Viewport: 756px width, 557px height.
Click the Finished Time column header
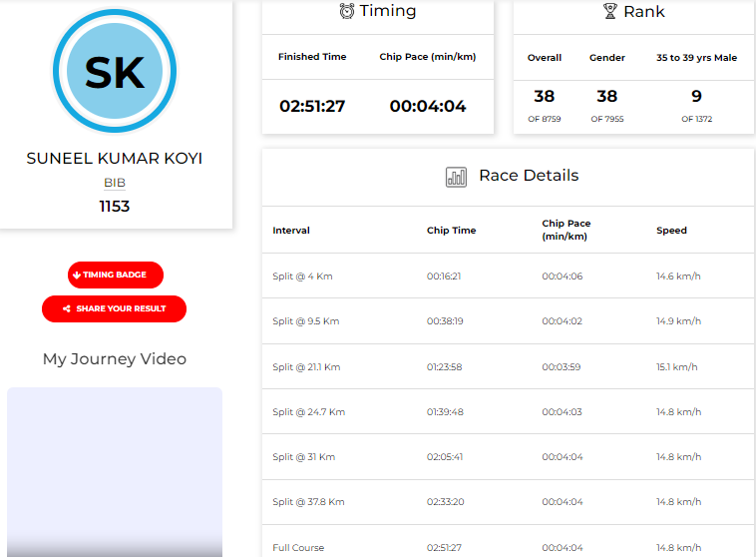[312, 57]
